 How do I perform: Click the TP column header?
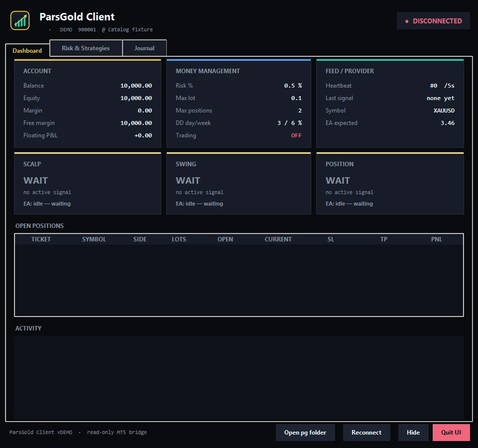pyautogui.click(x=384, y=239)
